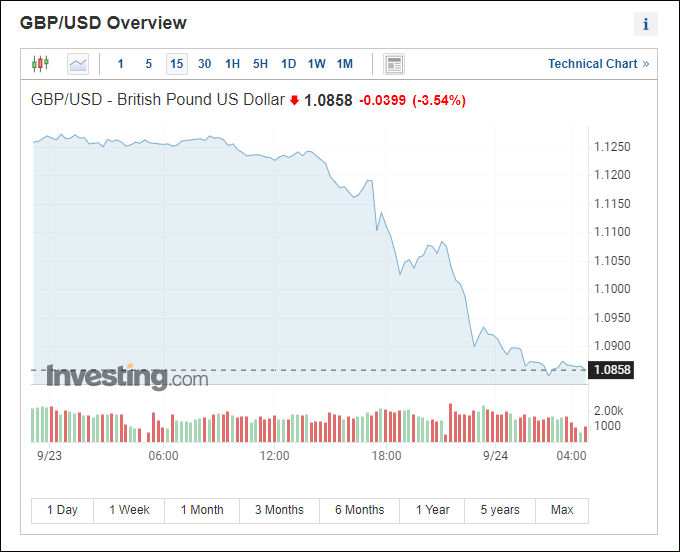Pick the 5H interval
Image resolution: width=680 pixels, height=552 pixels.
point(261,64)
